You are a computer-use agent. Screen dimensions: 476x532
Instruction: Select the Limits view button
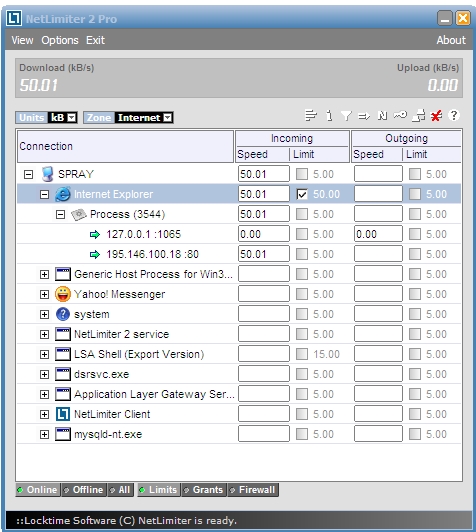159,490
